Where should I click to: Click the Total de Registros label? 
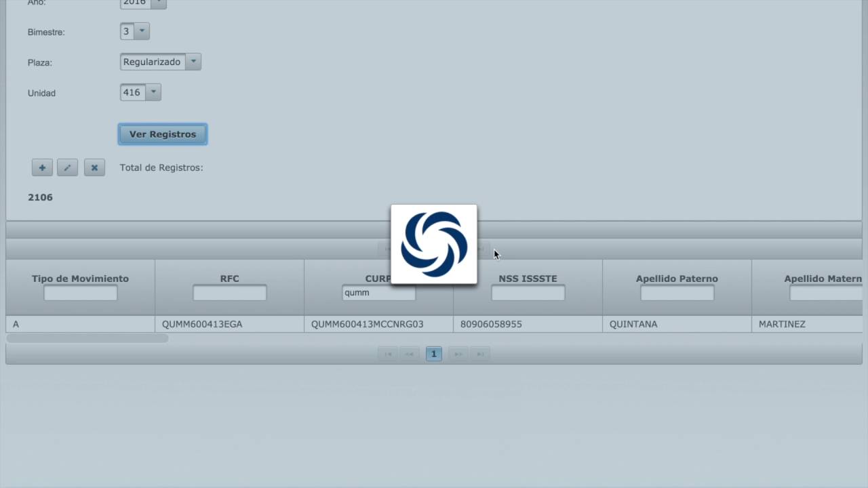click(161, 167)
